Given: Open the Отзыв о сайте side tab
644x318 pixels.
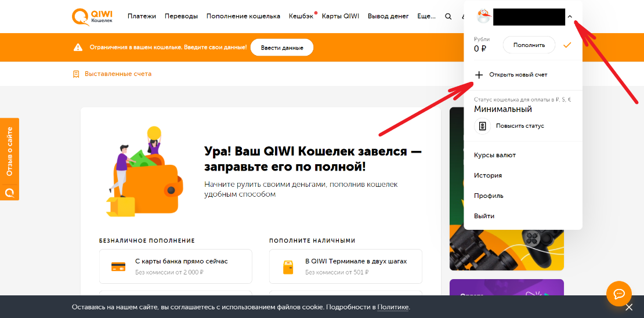Looking at the screenshot, I should pyautogui.click(x=9, y=159).
